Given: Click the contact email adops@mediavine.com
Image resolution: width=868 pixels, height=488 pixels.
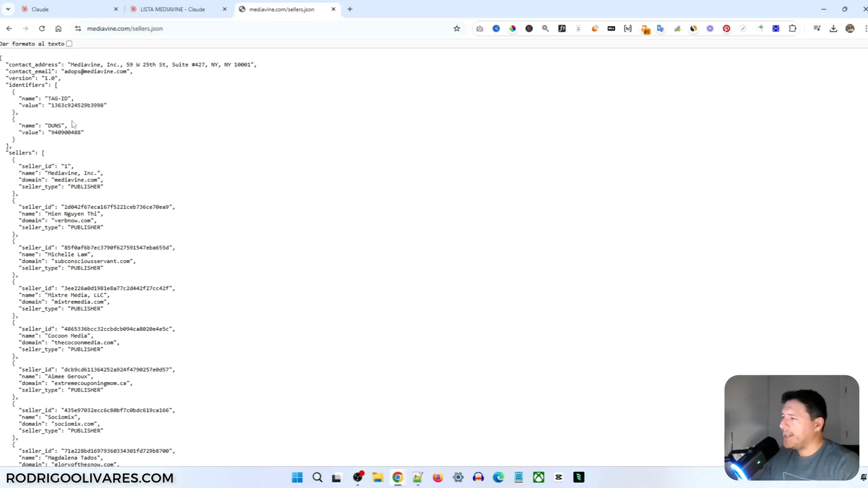Looking at the screenshot, I should [95, 72].
